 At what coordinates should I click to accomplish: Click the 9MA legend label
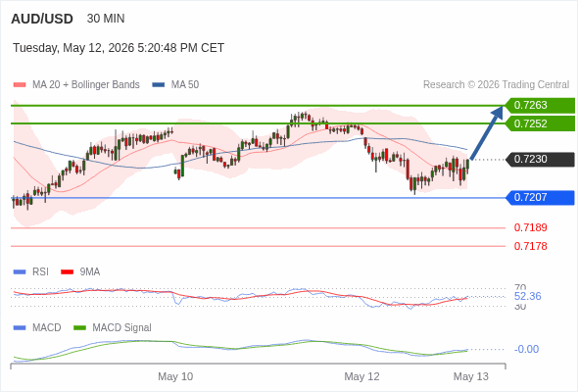90,272
